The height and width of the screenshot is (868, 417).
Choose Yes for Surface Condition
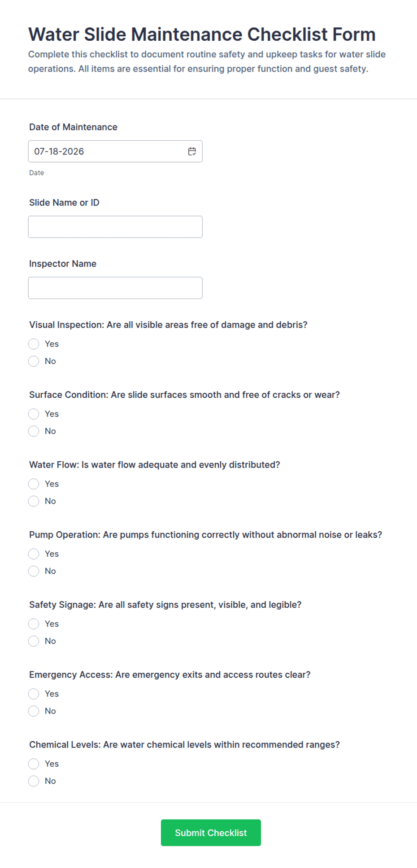[x=34, y=414]
